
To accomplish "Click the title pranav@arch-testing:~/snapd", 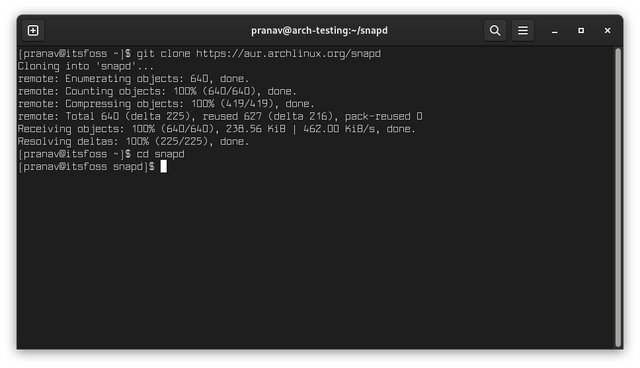I will tap(319, 31).
